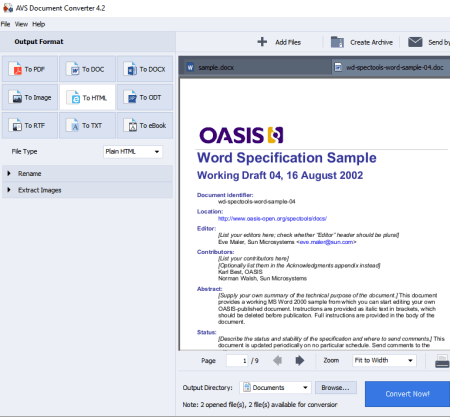Open the Output Directory Documents dropdown
The image size is (450, 417).
click(x=275, y=388)
